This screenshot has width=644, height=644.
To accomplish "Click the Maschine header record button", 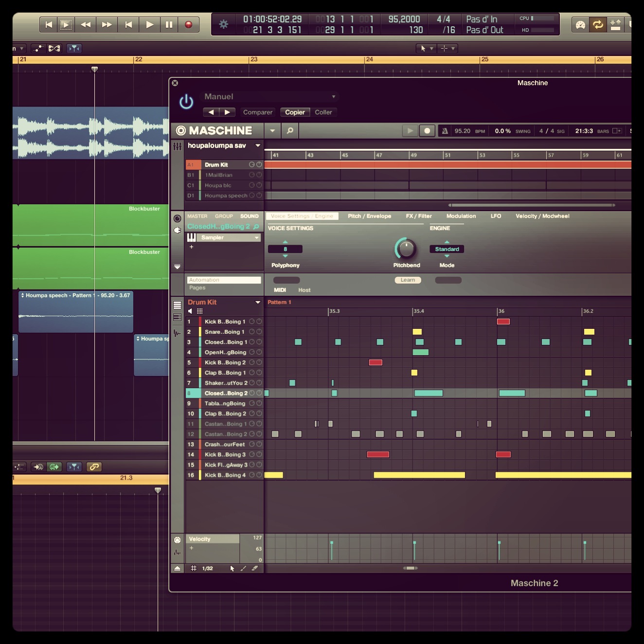I will 427,131.
